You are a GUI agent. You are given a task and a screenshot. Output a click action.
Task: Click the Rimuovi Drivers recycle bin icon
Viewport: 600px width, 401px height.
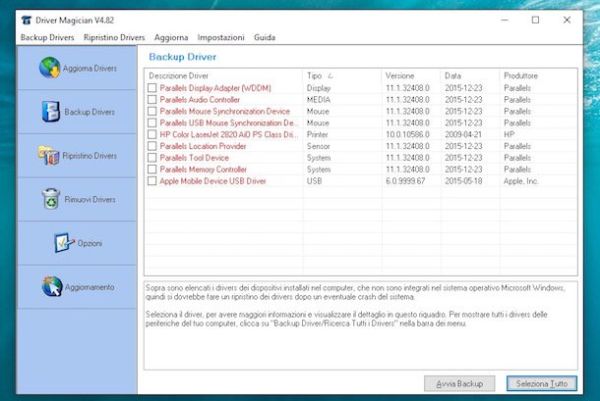(50, 199)
